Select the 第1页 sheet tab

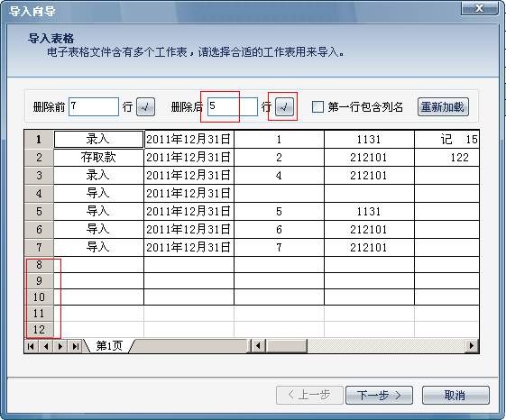109,346
